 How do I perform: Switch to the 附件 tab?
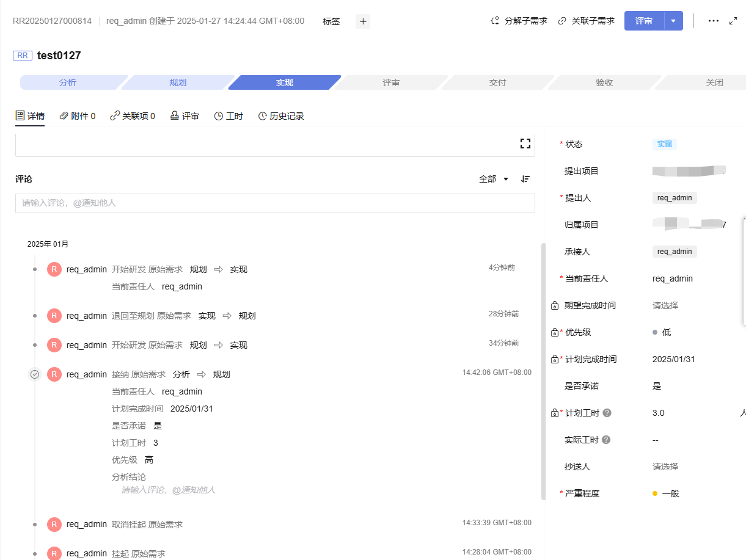point(78,116)
